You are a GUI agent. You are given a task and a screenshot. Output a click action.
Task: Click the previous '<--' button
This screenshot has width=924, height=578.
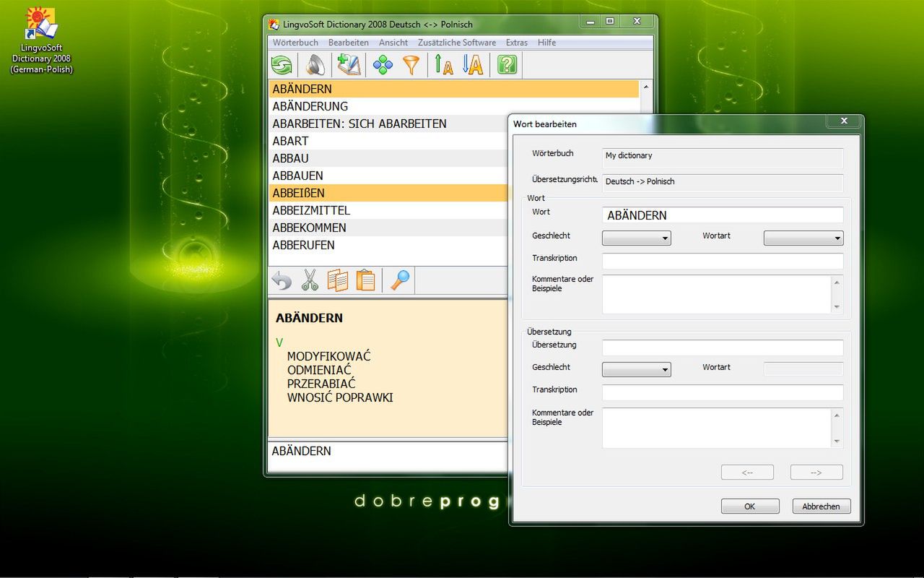tap(747, 472)
